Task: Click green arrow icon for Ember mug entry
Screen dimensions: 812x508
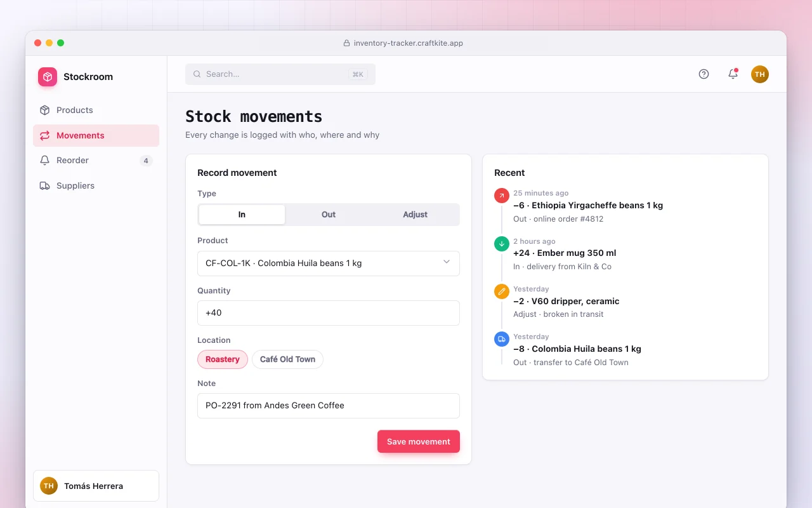Action: coord(502,243)
